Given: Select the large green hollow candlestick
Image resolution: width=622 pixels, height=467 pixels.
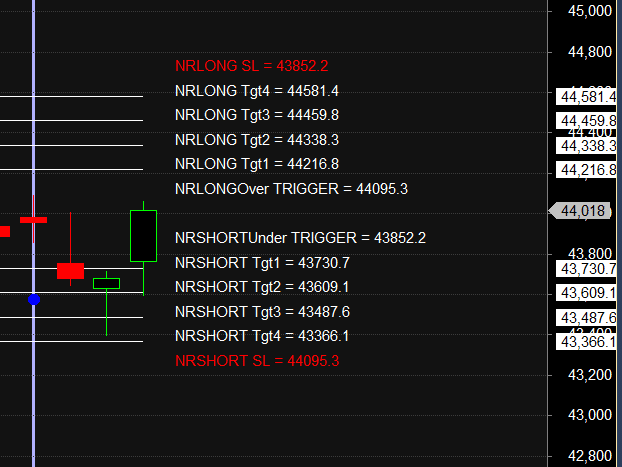Looking at the screenshot, I should coord(144,236).
